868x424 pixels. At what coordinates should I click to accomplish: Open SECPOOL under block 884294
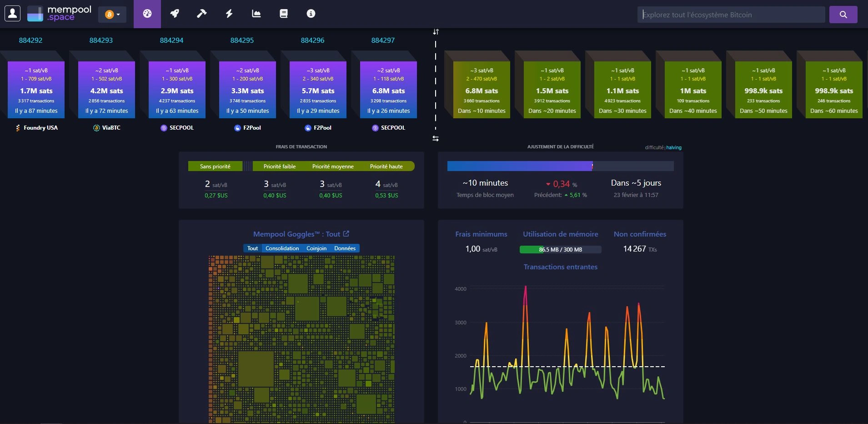tap(177, 128)
